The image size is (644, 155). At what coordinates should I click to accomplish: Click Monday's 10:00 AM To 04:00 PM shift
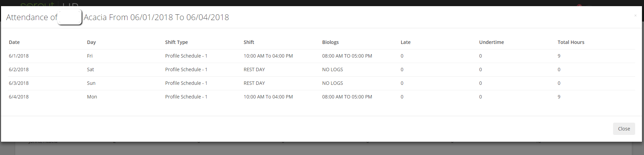[268, 97]
